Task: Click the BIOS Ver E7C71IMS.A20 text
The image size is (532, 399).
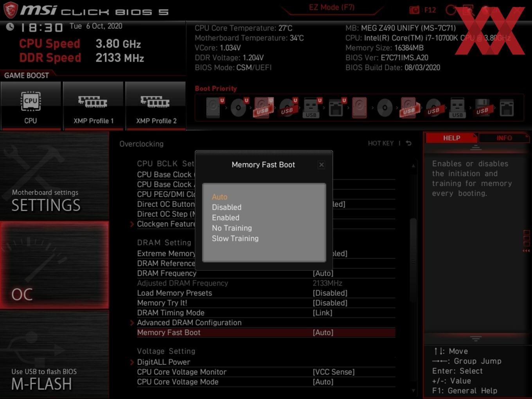Action: tap(386, 58)
